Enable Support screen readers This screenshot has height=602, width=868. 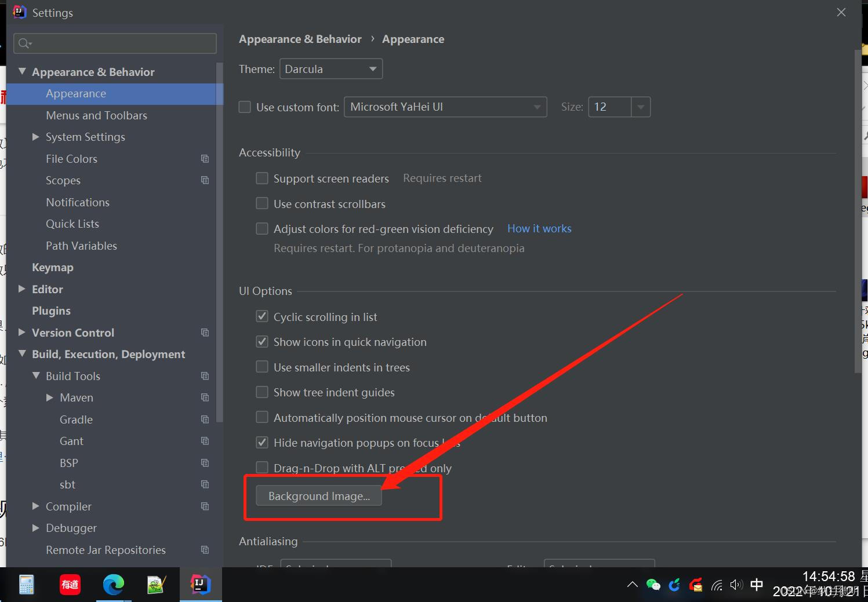[262, 178]
